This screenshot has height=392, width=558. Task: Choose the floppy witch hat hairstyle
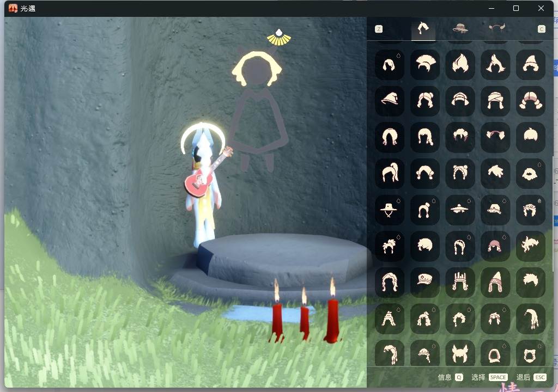tap(390, 101)
